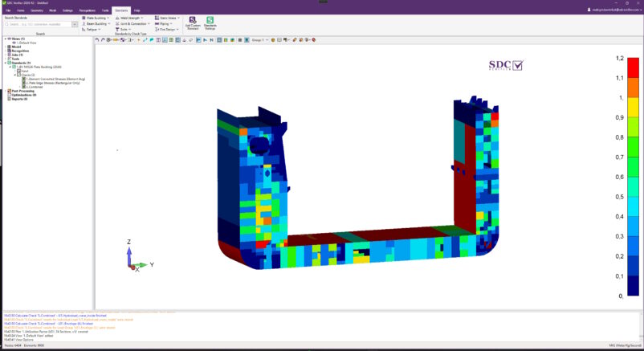Viewport: 644px width, 351px height.
Task: Collapse the Checks (3) tree node
Action: tap(15, 76)
